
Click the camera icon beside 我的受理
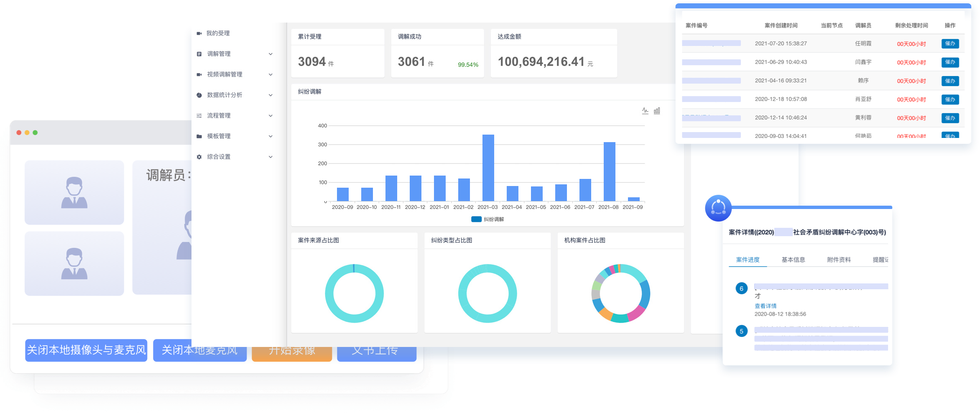click(199, 33)
